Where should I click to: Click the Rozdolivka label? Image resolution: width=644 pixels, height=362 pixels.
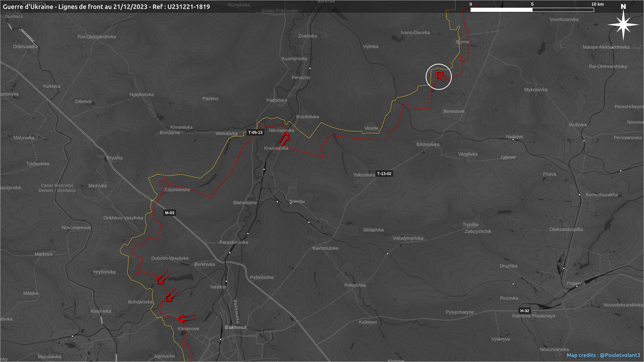(x=308, y=117)
